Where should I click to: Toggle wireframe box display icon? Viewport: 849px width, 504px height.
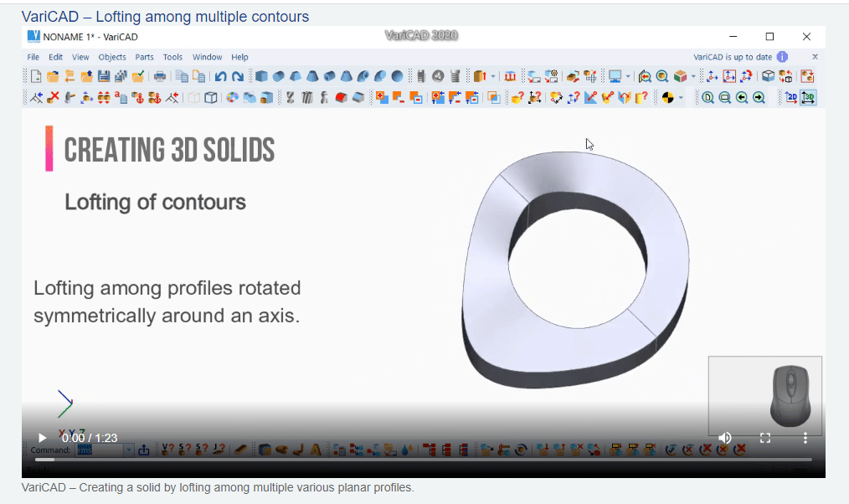coord(211,97)
